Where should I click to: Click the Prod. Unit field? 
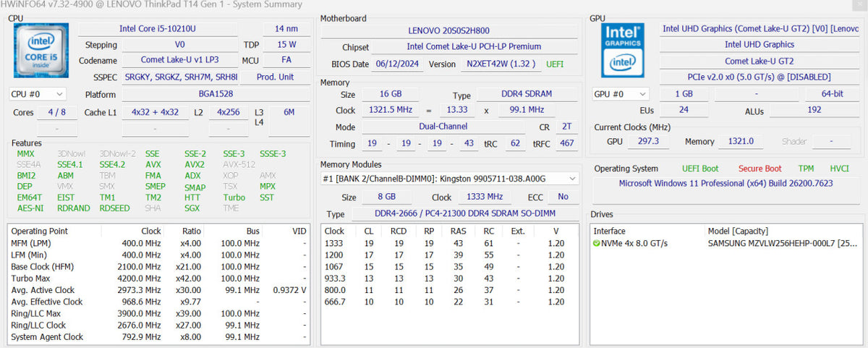tap(275, 77)
